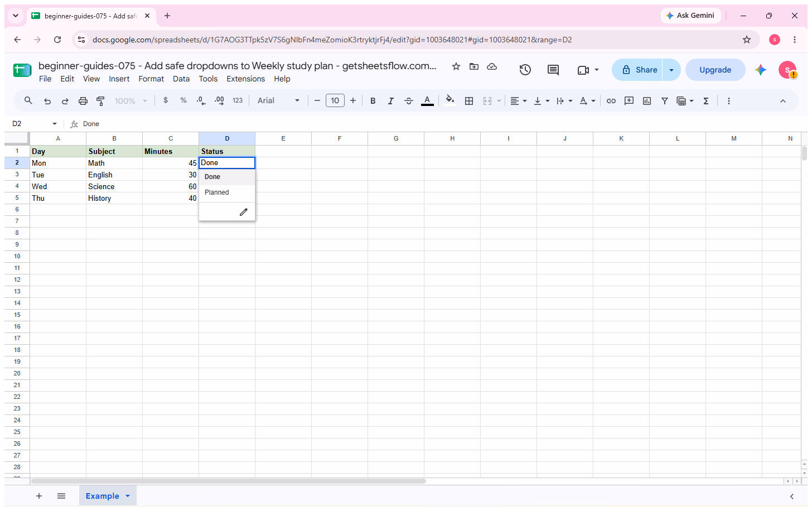
Task: Star the document
Action: (x=456, y=66)
